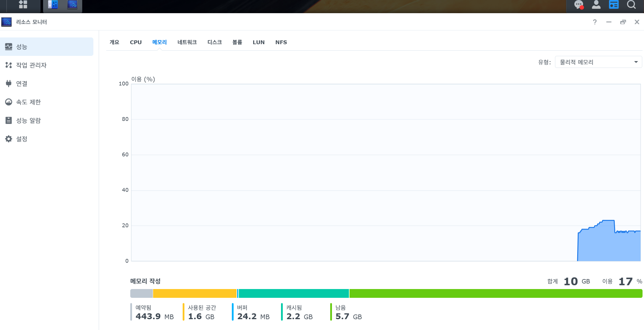The width and height of the screenshot is (644, 330).
Task: Select Resource Monitor icon in taskbar
Action: pos(72,4)
